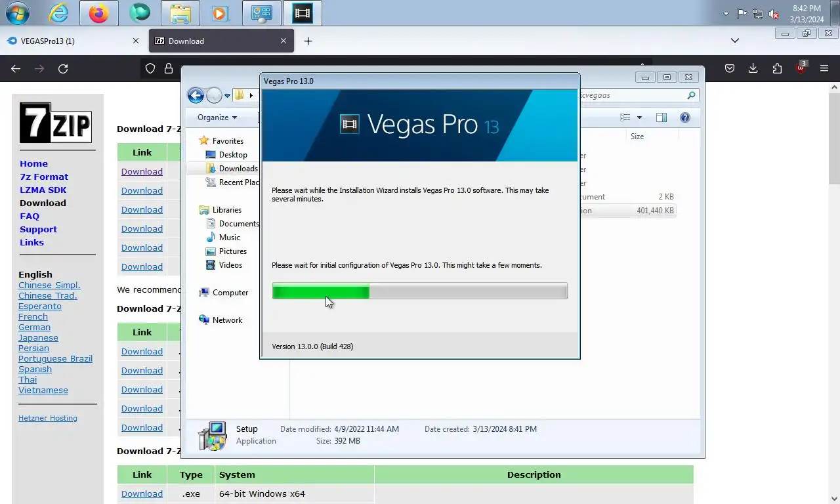
Task: Click the change your view icon
Action: [x=625, y=117]
